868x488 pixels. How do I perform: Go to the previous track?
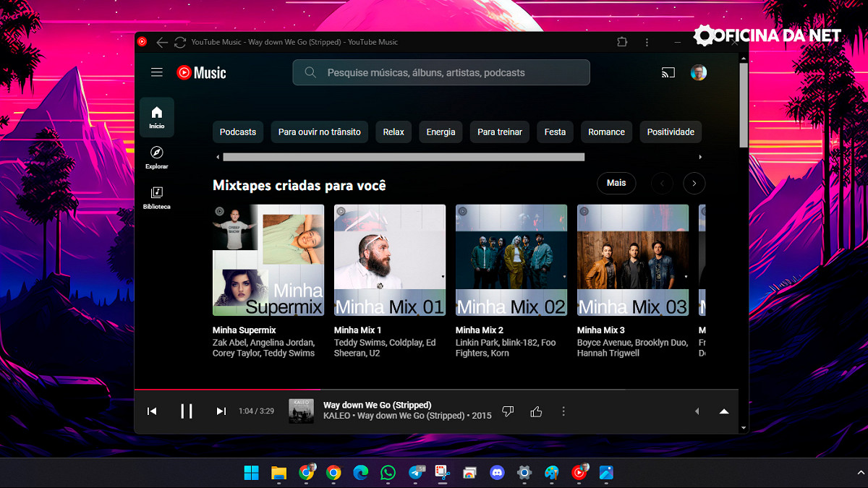point(152,411)
